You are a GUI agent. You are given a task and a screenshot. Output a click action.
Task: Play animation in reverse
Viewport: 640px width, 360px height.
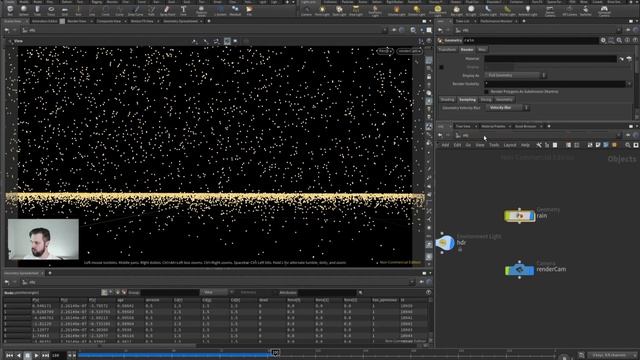pos(19,356)
